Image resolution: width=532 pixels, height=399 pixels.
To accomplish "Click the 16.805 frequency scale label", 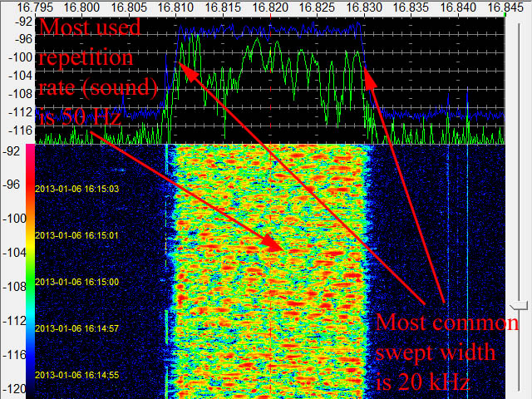I will tap(128, 7).
